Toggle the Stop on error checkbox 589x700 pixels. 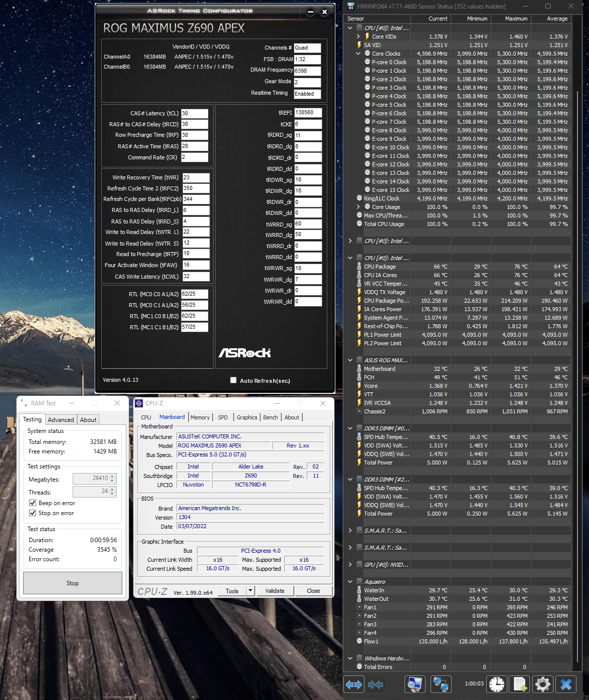click(x=33, y=513)
